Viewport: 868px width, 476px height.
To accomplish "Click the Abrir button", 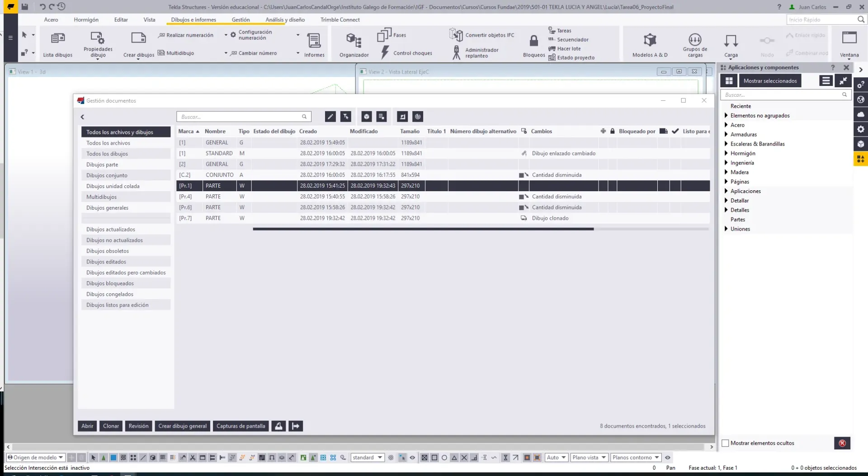I will coord(87,426).
